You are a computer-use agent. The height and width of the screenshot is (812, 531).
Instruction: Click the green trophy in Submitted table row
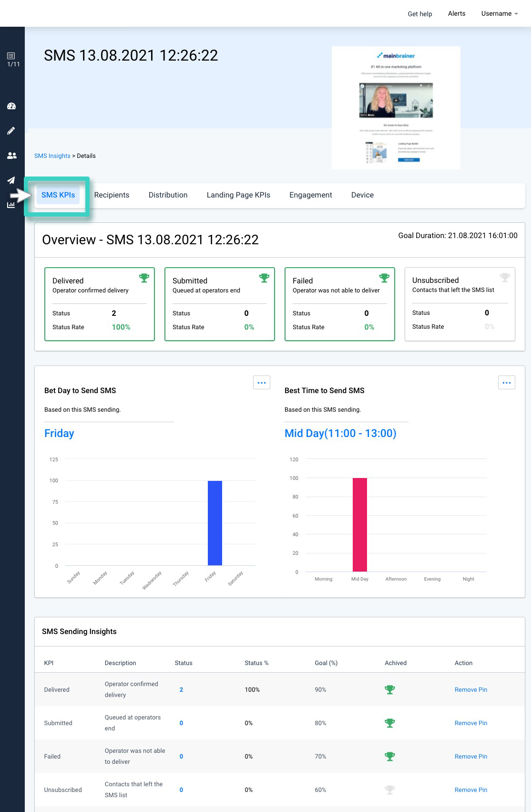(x=390, y=723)
